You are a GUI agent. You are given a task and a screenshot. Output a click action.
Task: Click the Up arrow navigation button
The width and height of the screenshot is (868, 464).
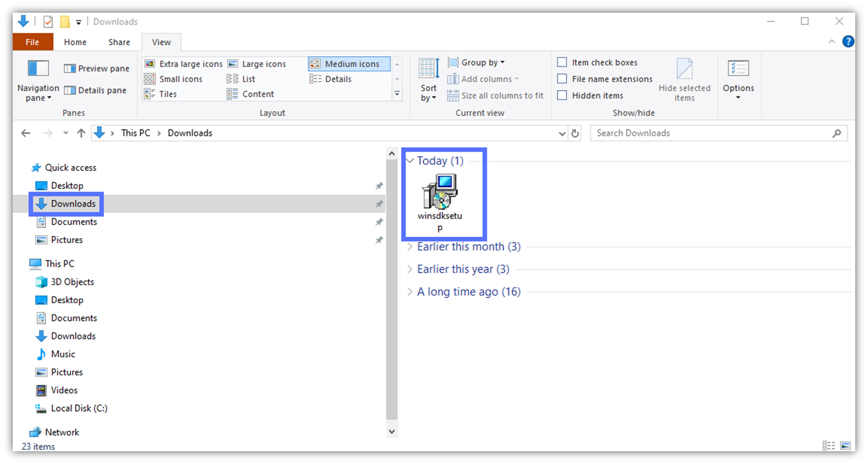tap(81, 133)
